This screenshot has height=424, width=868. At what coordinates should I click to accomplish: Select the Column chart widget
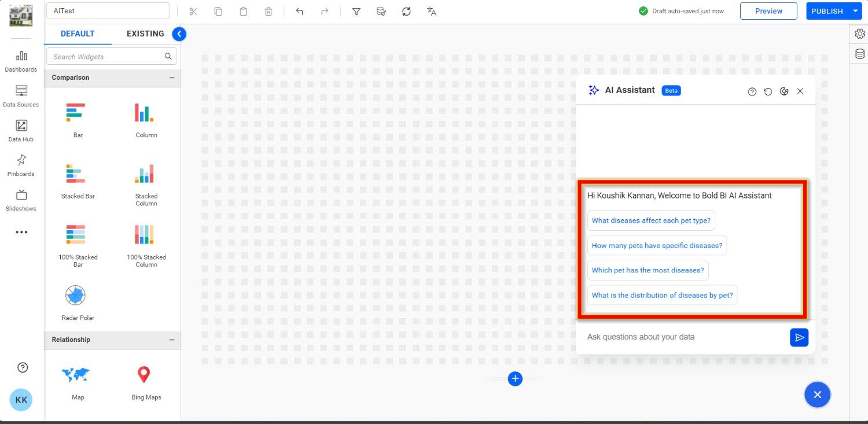coord(146,120)
